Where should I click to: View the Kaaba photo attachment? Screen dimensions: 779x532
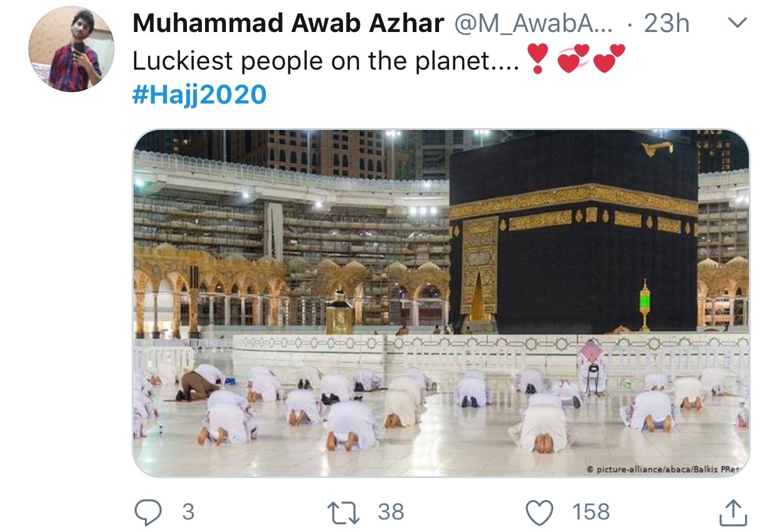tap(441, 303)
